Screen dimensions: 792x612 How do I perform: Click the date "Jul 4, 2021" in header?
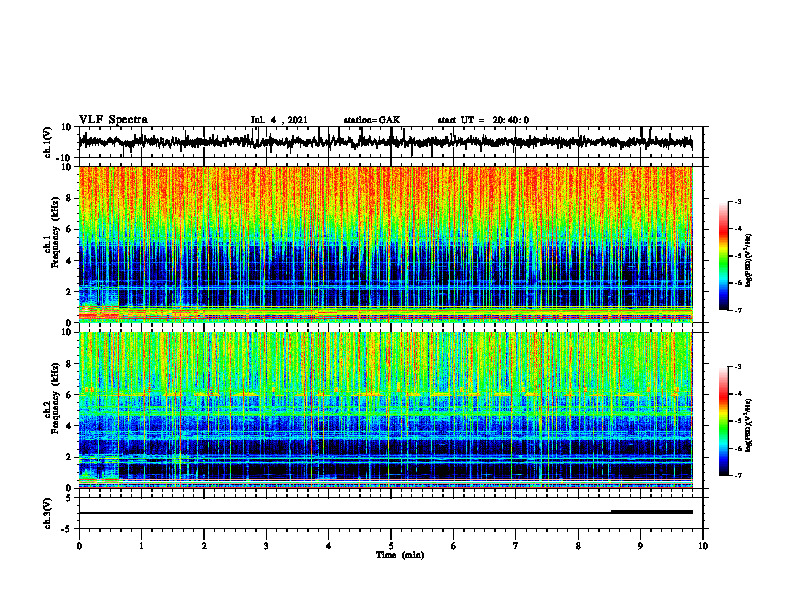[x=279, y=120]
